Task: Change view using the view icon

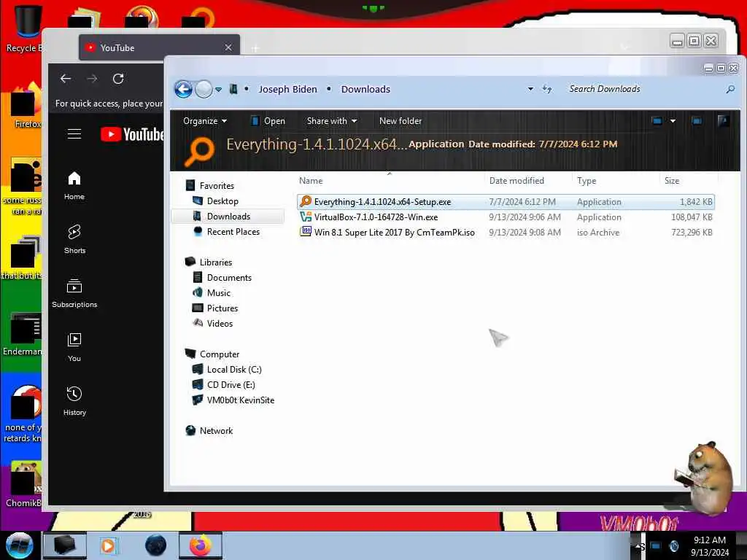Action: (657, 121)
